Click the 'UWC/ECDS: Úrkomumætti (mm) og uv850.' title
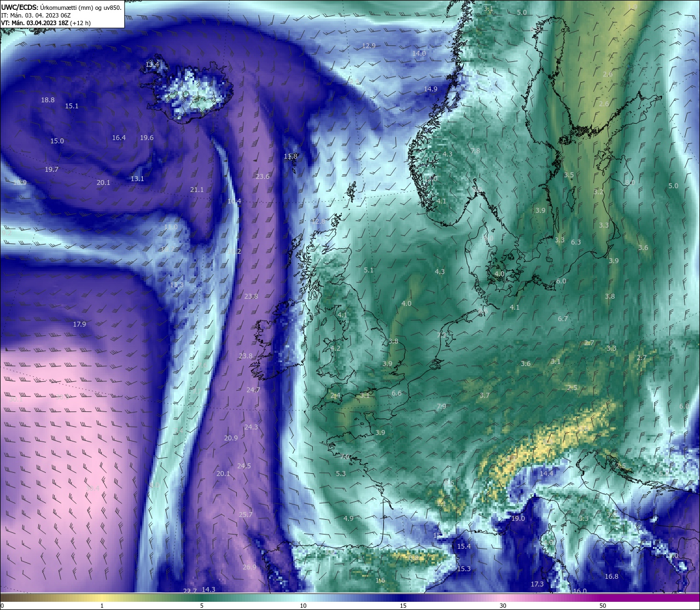The height and width of the screenshot is (610, 700). [x=61, y=7]
